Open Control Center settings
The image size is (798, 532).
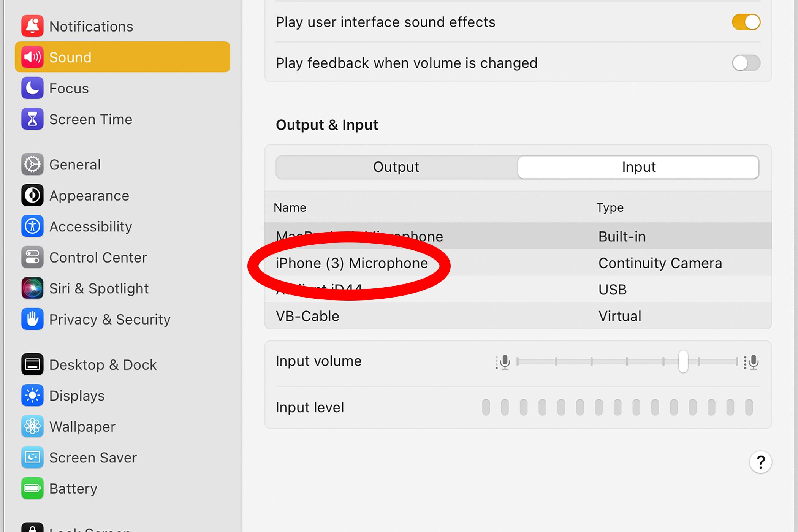(x=98, y=258)
